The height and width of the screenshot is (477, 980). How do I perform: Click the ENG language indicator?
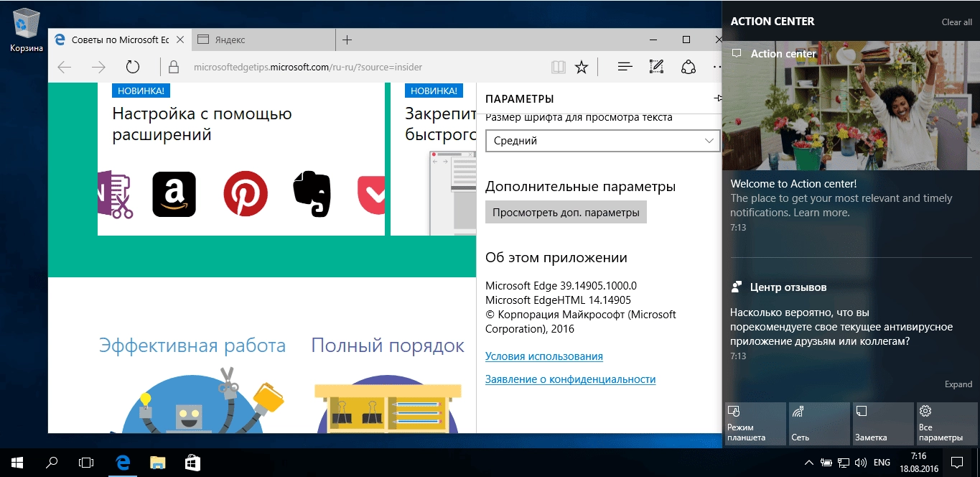[x=882, y=463]
